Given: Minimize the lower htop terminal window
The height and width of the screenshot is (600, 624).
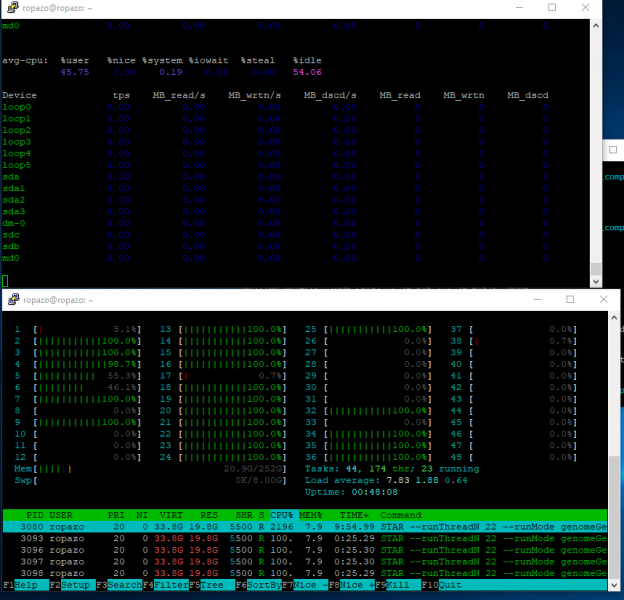Looking at the screenshot, I should pos(537,299).
